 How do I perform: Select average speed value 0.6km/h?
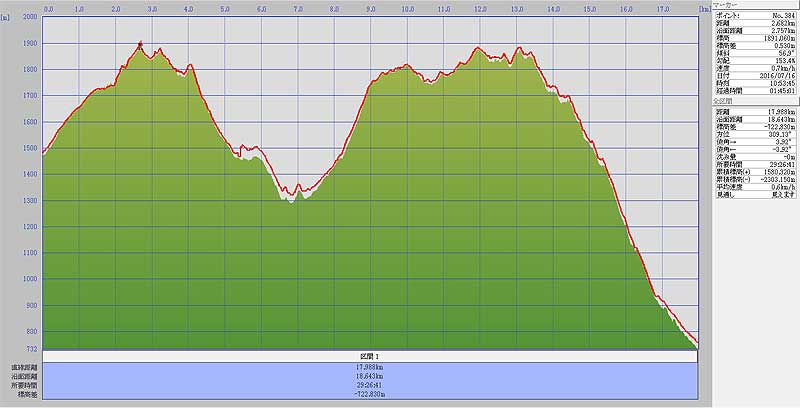click(x=784, y=187)
